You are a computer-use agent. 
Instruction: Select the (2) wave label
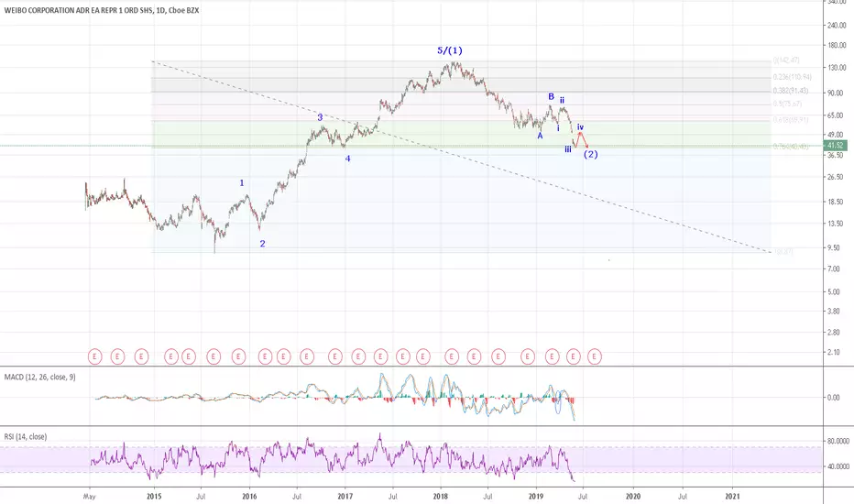[x=590, y=154]
